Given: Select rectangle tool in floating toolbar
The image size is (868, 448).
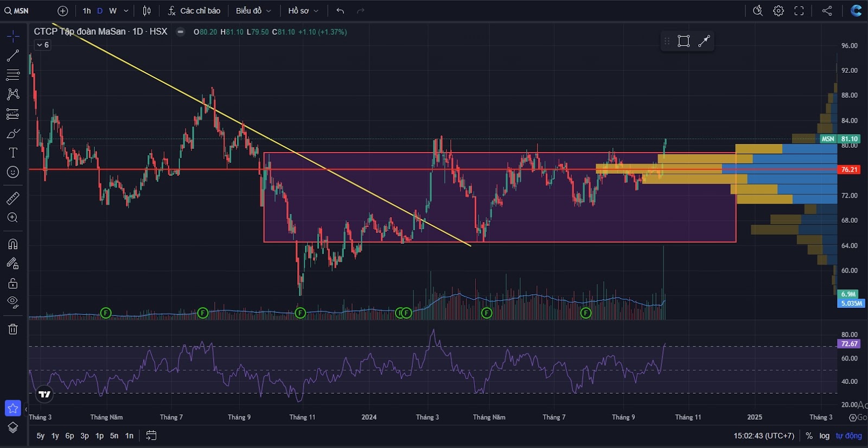Looking at the screenshot, I should 684,41.
